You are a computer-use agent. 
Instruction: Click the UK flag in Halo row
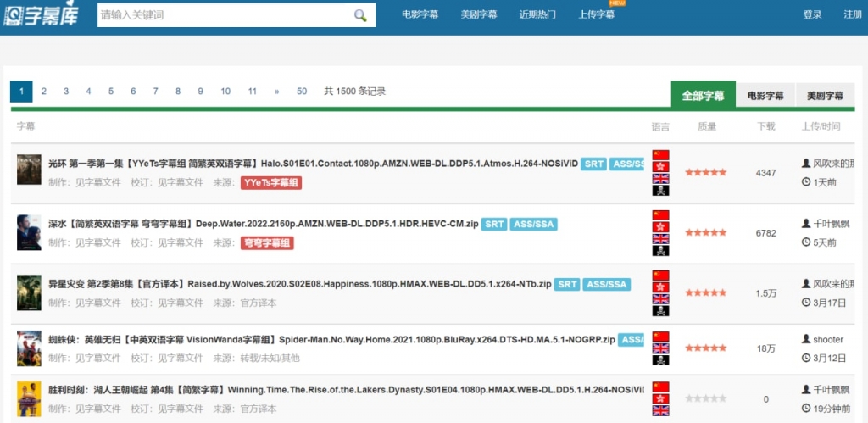pos(660,179)
